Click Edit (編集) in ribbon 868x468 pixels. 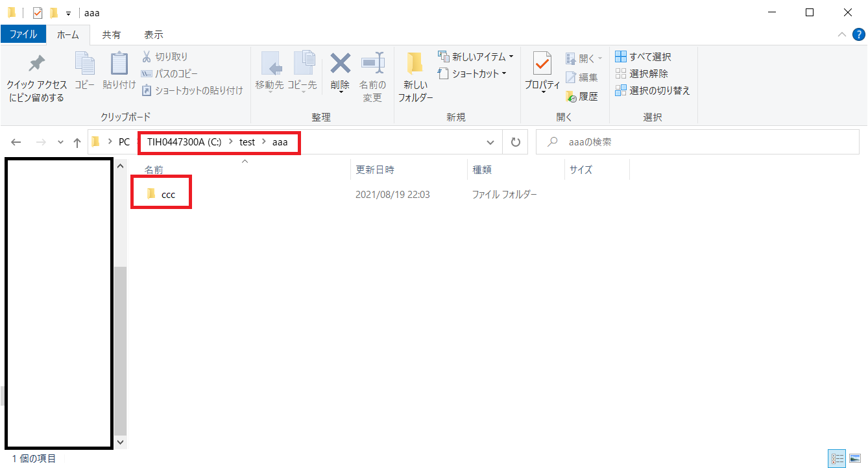(582, 77)
